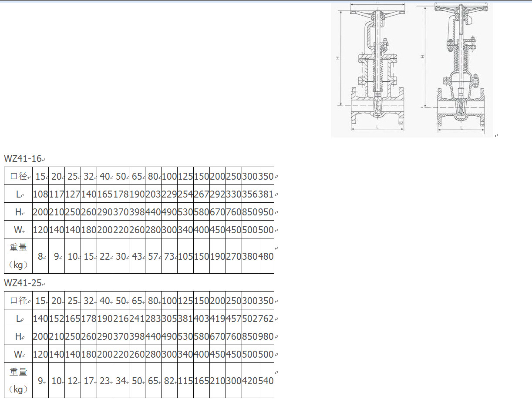
Task: Click the cell containing 356
Action: [250, 194]
